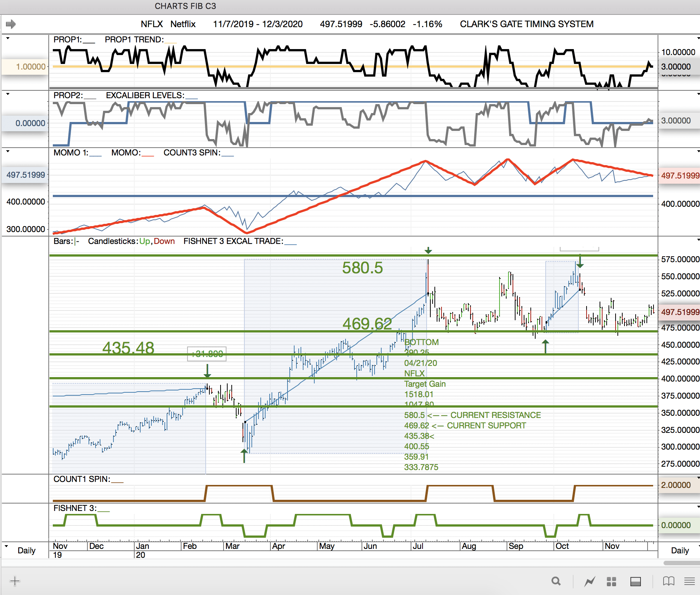Click the -1.16% percent change value
This screenshot has width=700, height=595.
click(427, 24)
